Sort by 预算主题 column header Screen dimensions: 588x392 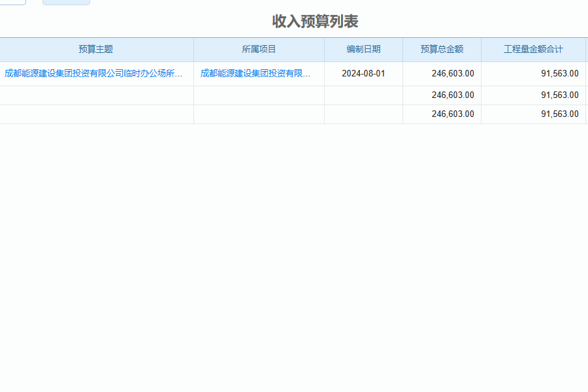[95, 50]
